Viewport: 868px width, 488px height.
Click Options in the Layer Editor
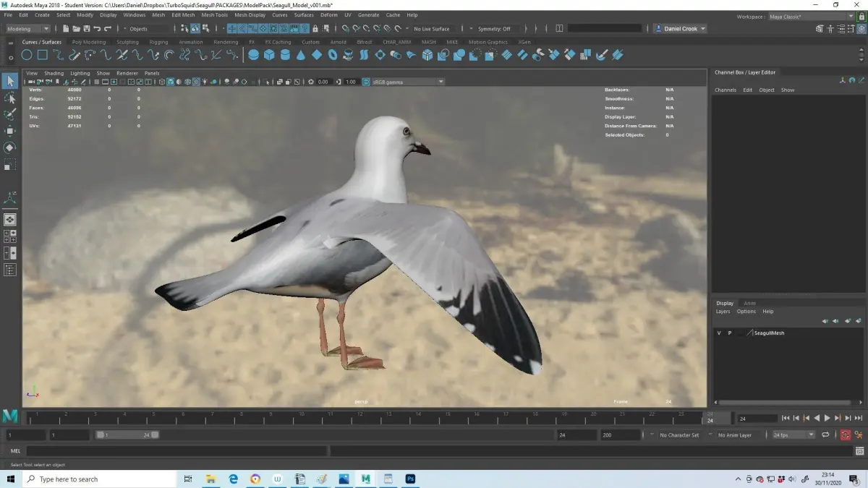746,312
